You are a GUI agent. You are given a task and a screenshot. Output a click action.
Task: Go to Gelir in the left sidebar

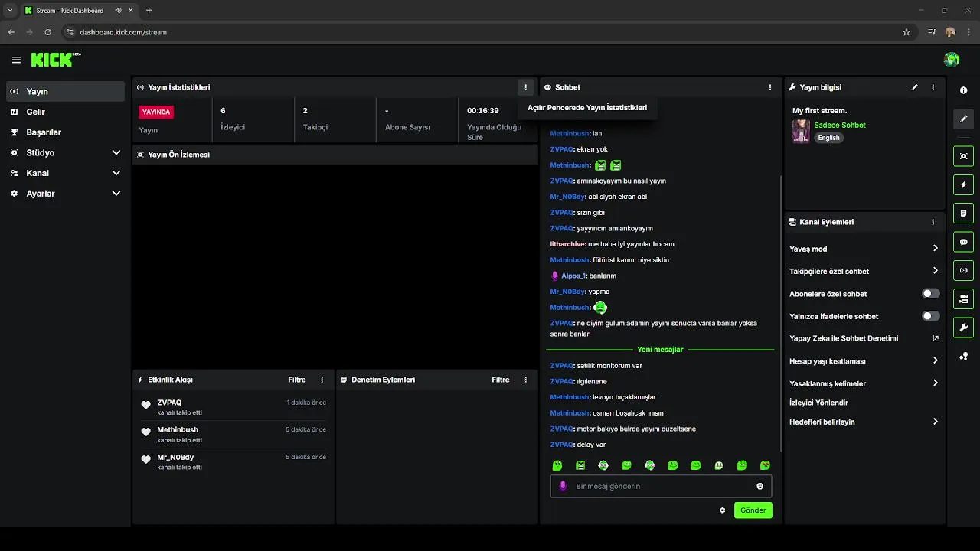tap(65, 112)
